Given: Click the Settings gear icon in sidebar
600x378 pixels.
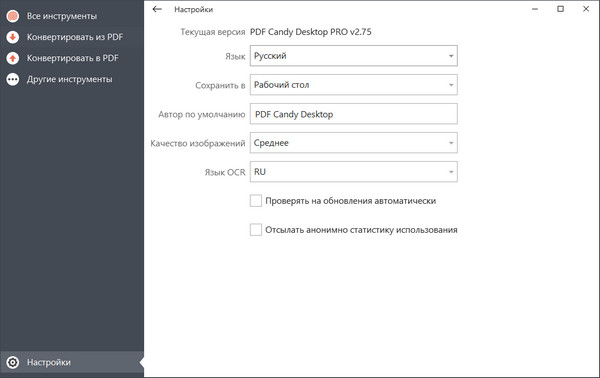Looking at the screenshot, I should click(13, 362).
